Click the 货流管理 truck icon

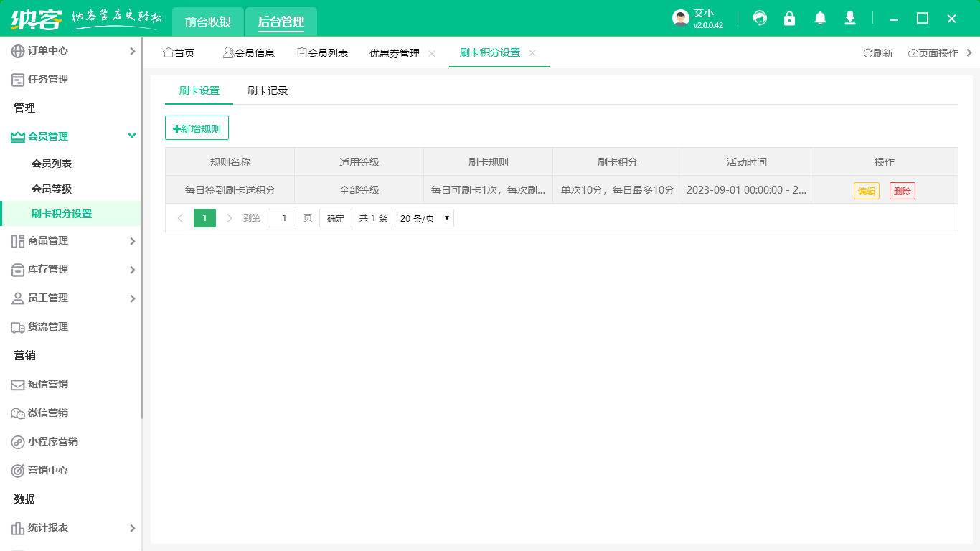[18, 327]
